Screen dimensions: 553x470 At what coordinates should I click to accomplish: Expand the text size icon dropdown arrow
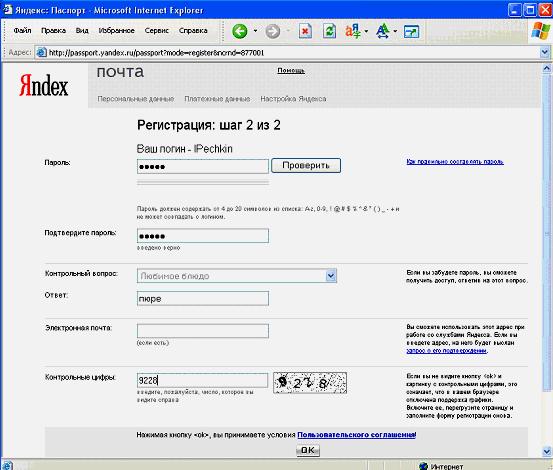[395, 31]
